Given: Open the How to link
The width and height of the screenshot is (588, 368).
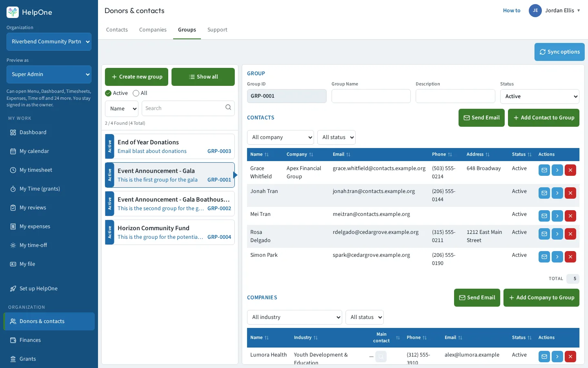Looking at the screenshot, I should click(x=512, y=11).
